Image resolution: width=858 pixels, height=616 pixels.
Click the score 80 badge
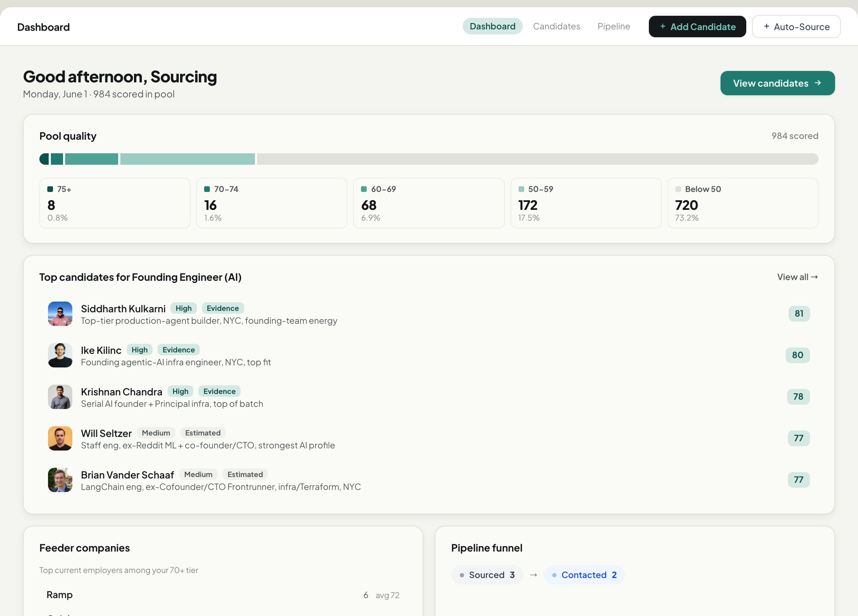coord(797,355)
